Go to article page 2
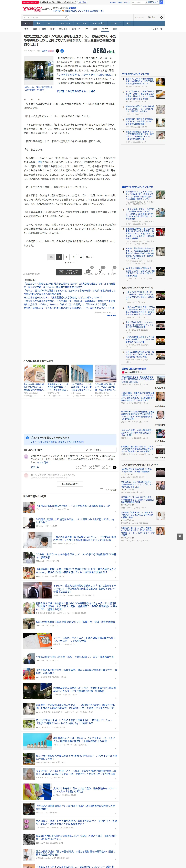This screenshot has height=868, width=186. point(66,257)
